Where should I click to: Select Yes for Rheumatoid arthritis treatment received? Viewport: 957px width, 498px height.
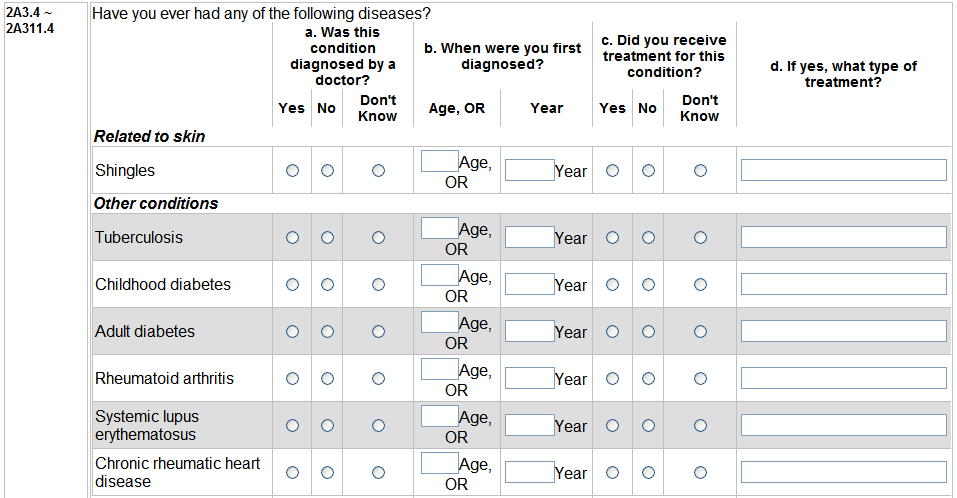coord(613,379)
